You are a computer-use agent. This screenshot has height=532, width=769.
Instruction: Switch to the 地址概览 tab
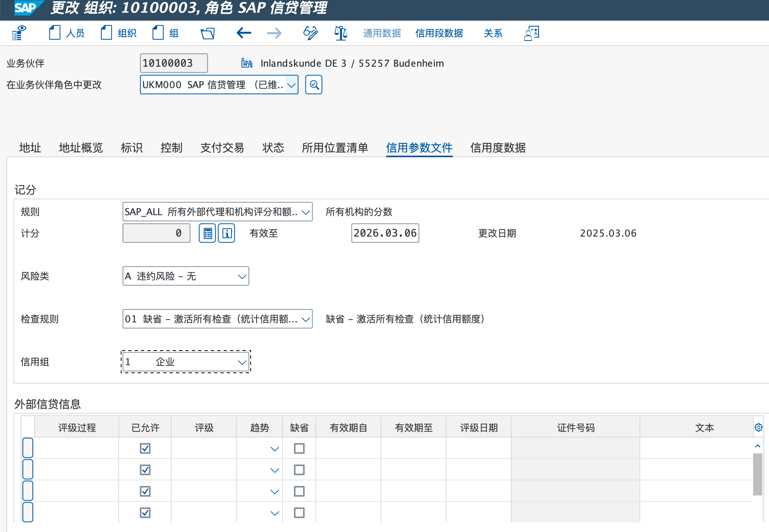point(81,148)
